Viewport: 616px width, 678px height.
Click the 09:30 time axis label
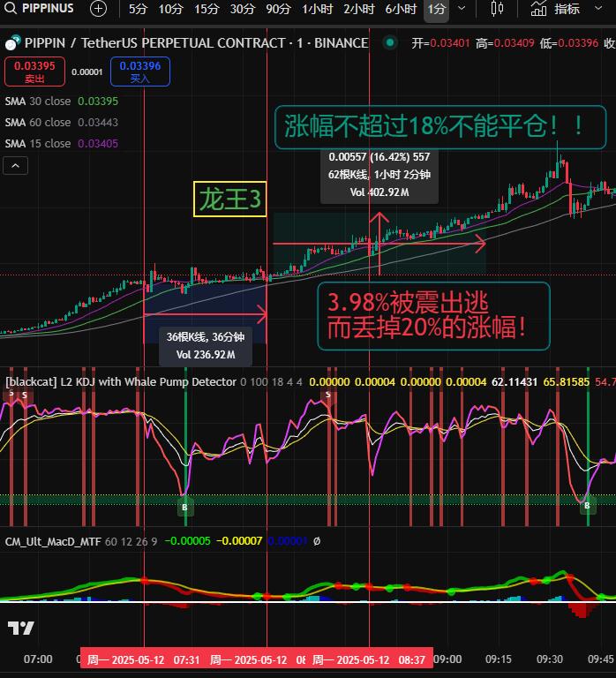point(550,659)
